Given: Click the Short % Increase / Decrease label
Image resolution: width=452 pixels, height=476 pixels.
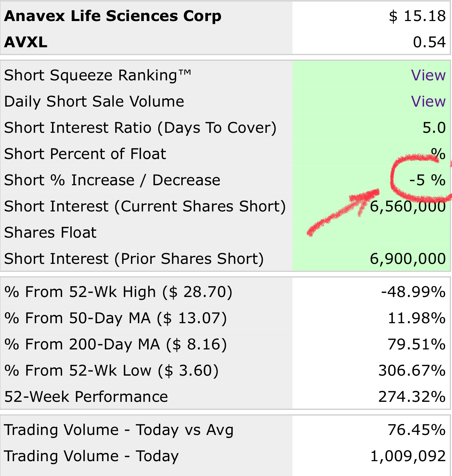Looking at the screenshot, I should click(112, 180).
